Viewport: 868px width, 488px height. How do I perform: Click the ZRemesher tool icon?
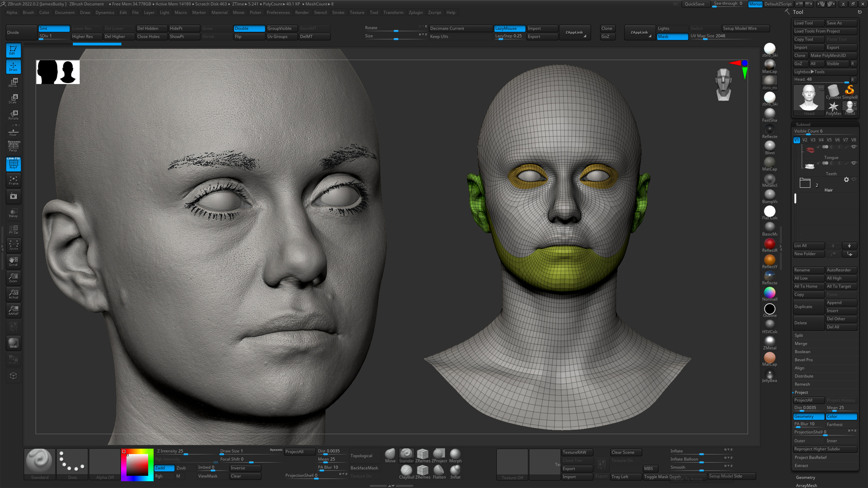pyautogui.click(x=423, y=454)
